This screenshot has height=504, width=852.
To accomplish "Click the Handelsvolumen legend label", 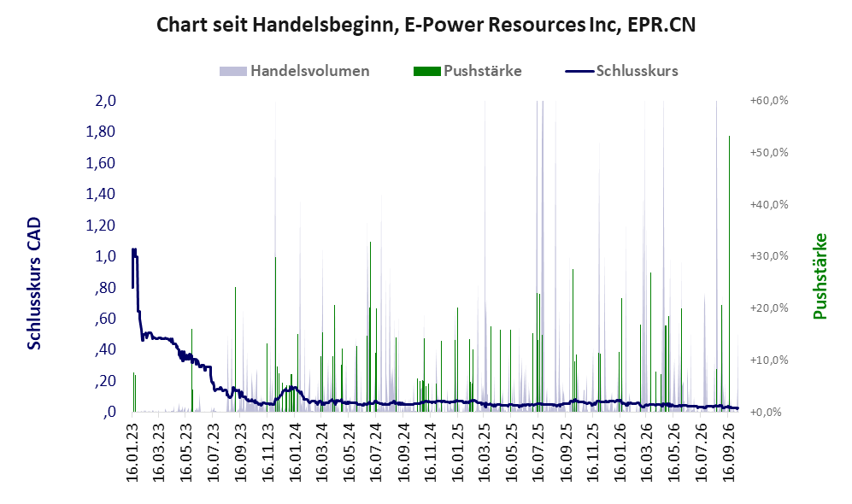I will coord(309,71).
